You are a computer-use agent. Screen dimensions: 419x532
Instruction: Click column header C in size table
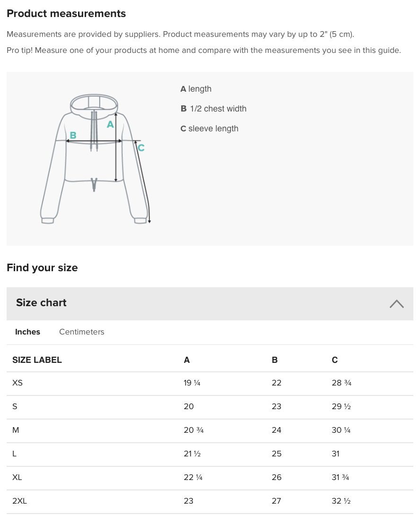pyautogui.click(x=335, y=360)
